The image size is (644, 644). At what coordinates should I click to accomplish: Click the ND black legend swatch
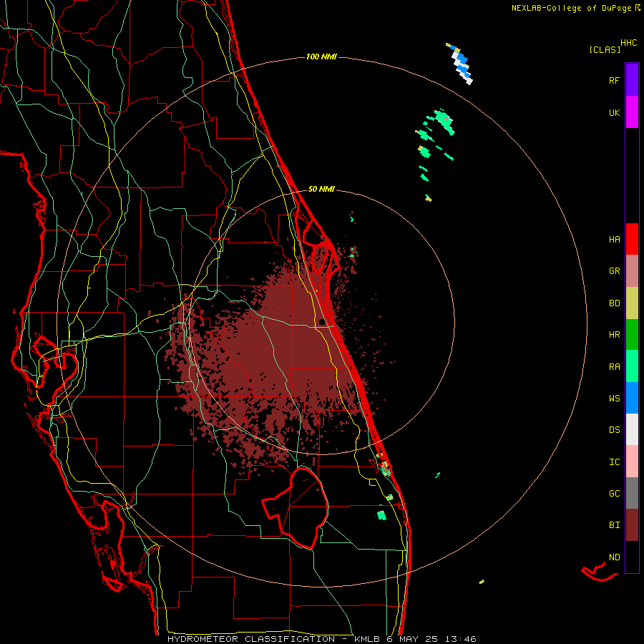632,557
